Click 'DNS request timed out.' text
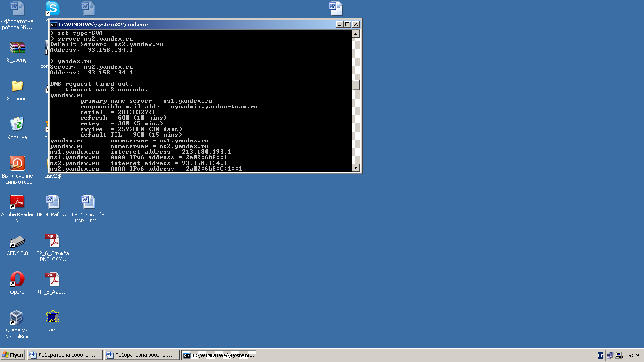The height and width of the screenshot is (362, 644). click(91, 84)
